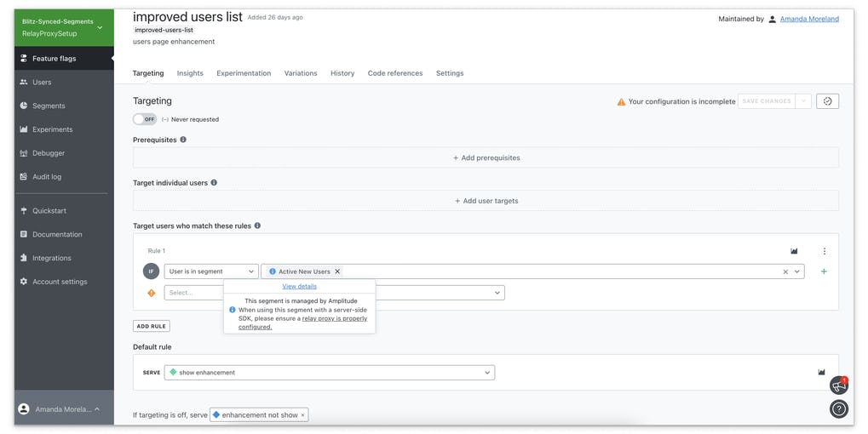The width and height of the screenshot is (868, 434).
Task: Click the Segments pie chart icon
Action: pyautogui.click(x=23, y=106)
